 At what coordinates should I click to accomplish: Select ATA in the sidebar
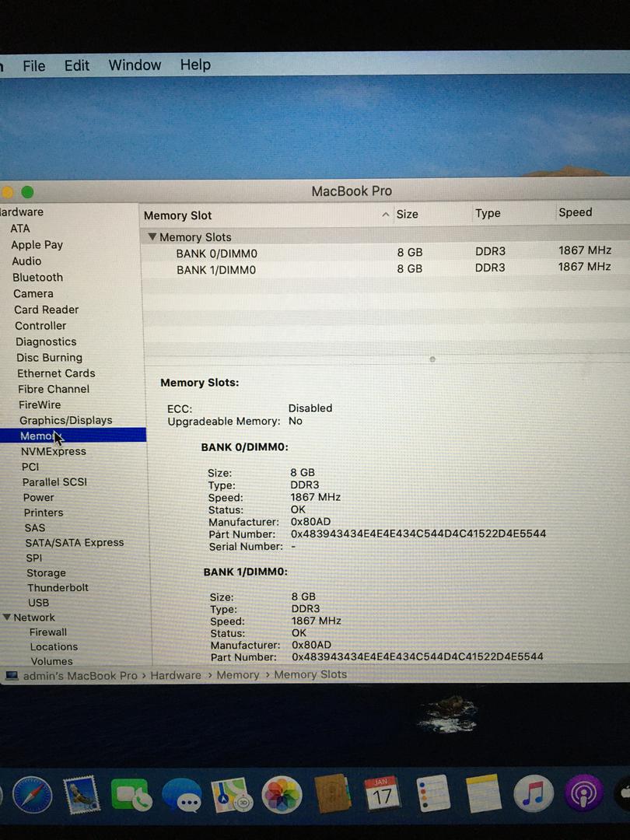tap(19, 228)
